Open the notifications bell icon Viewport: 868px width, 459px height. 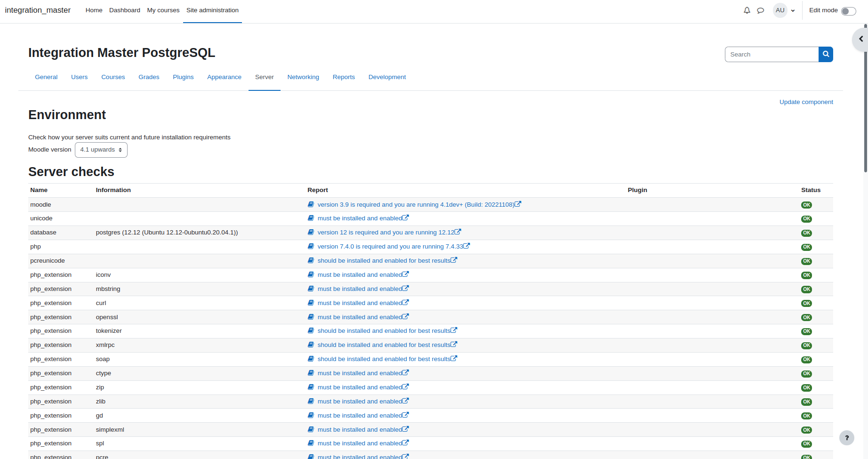coord(747,10)
